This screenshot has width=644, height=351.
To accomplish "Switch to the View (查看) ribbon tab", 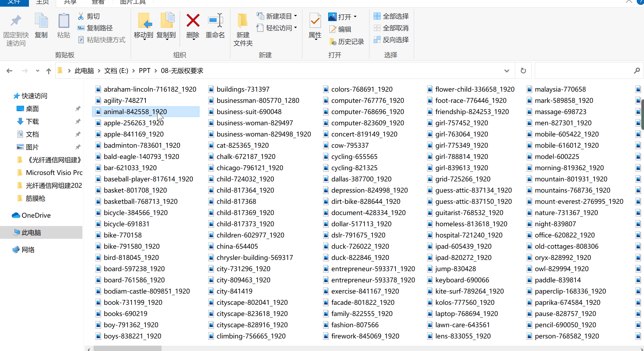I will pos(98,2).
